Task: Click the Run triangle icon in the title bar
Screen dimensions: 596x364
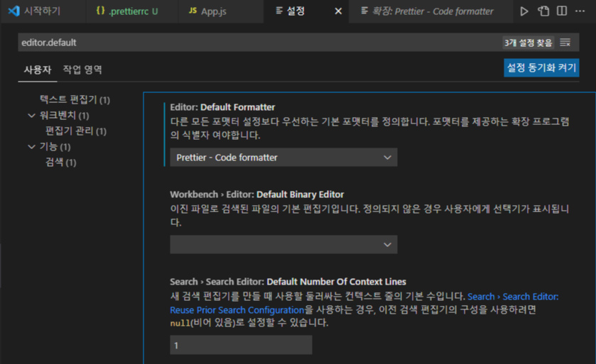Action: click(x=524, y=11)
